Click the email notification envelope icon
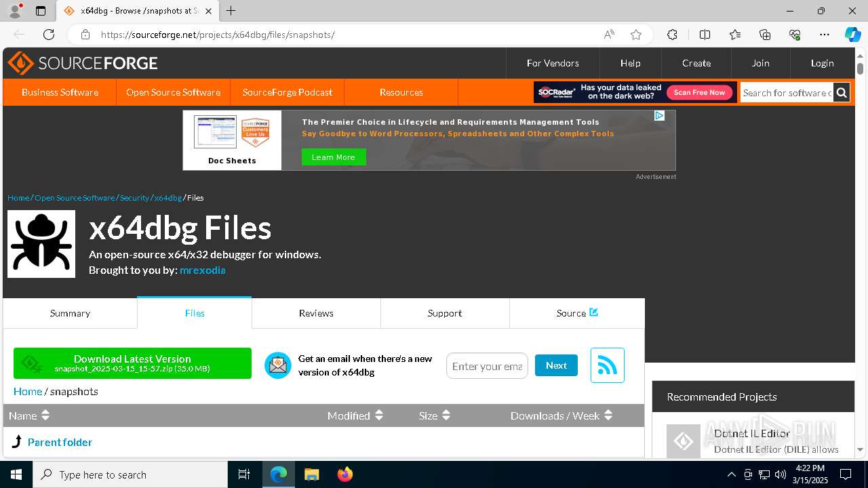This screenshot has height=488, width=868. coord(277,365)
